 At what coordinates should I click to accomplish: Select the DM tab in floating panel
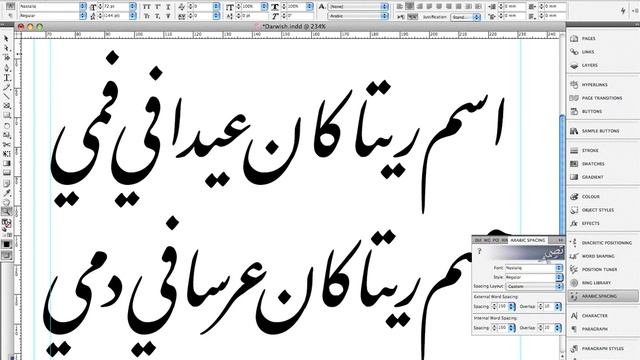pos(478,240)
